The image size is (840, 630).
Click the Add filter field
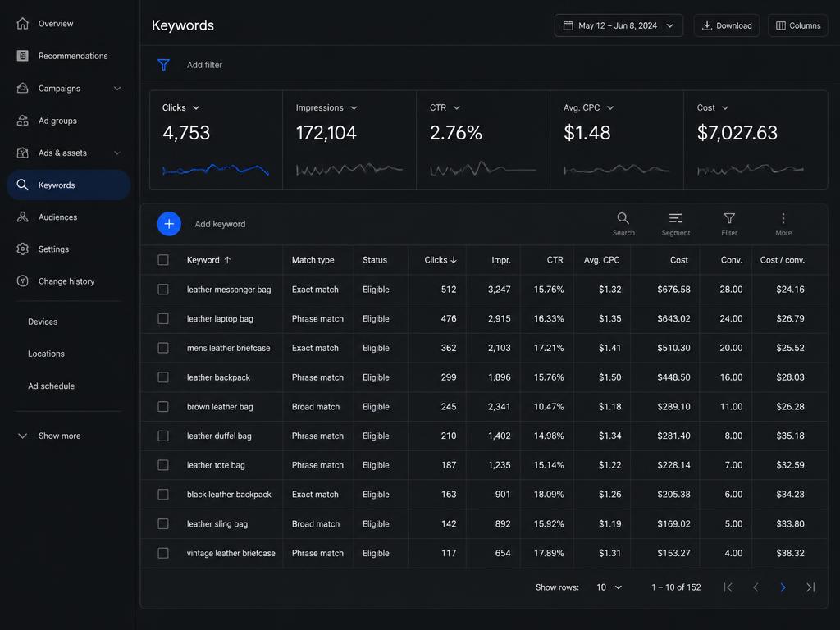click(x=204, y=65)
